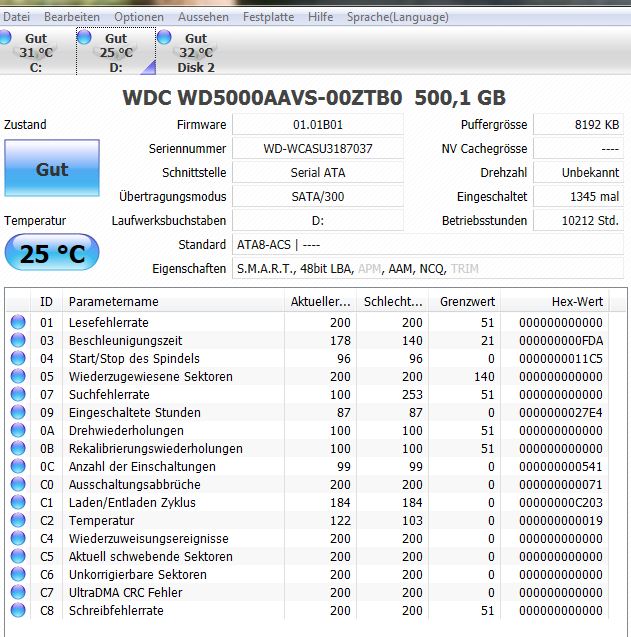Click the status icon for row C2 Temperatur

18,520
